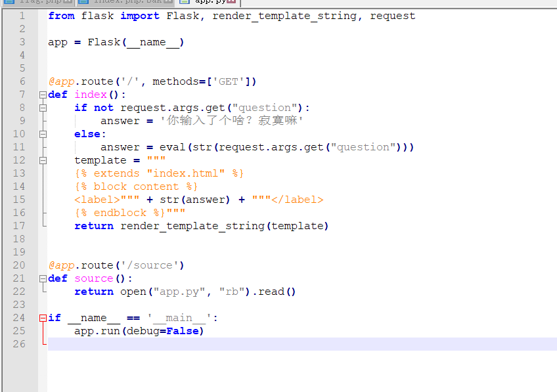The width and height of the screenshot is (557, 392).
Task: Click '{% endblock %}' text
Action: (120, 213)
